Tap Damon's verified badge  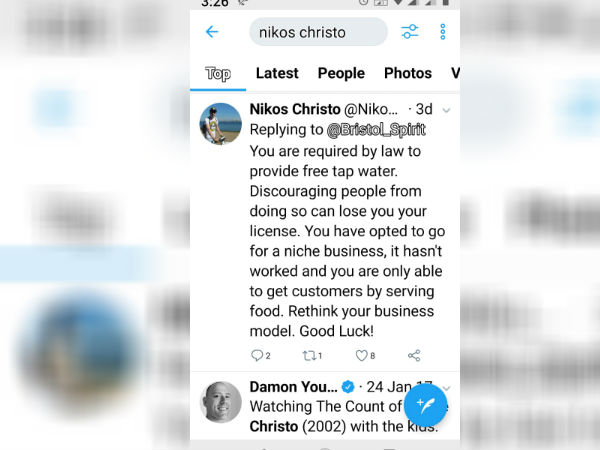pyautogui.click(x=348, y=387)
